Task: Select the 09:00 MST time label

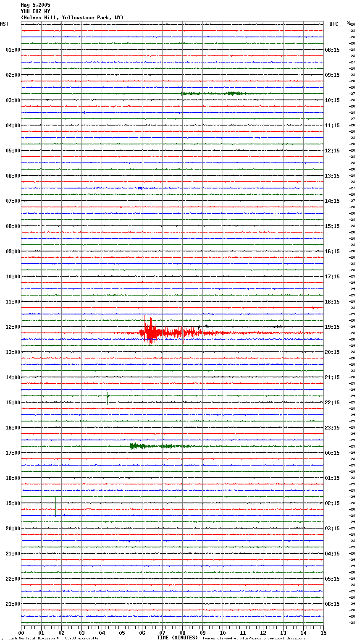Action: coord(13,251)
